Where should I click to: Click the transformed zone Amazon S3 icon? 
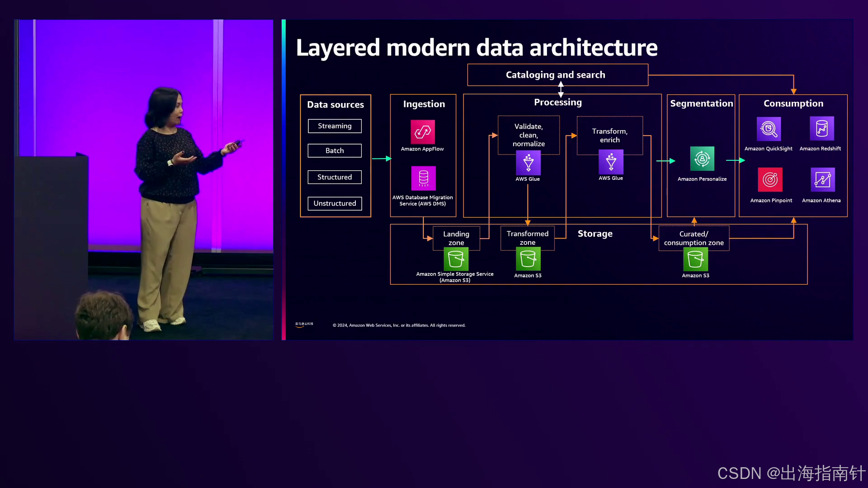[x=528, y=259]
